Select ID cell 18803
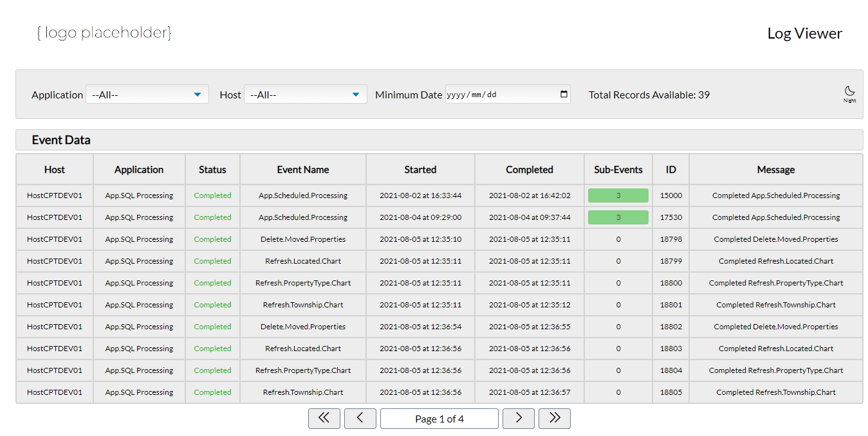 671,349
